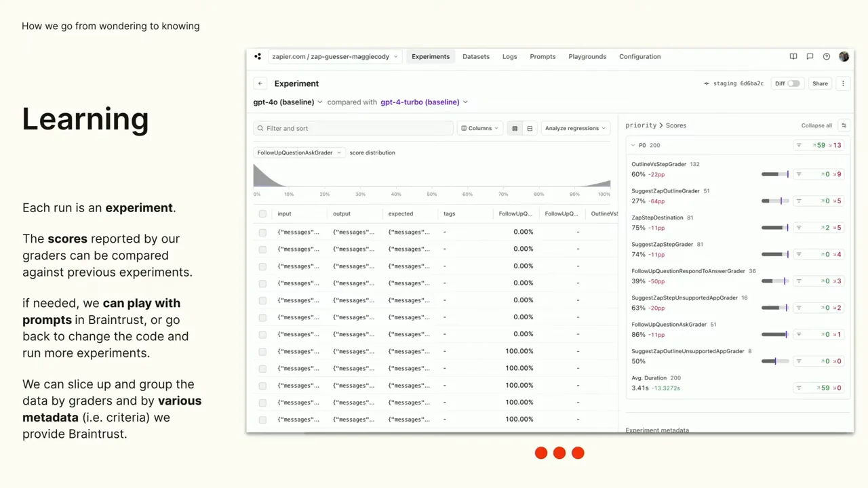Show the 9 regressions for OutlineVsStepGrader

click(x=837, y=174)
